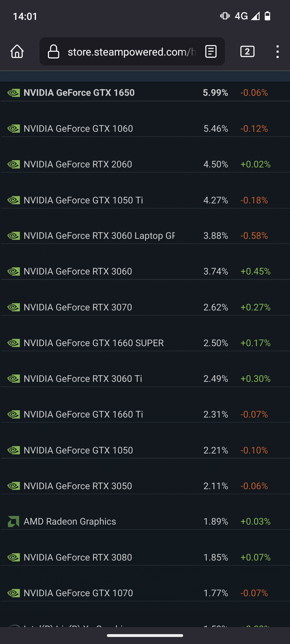Select the NVIDIA GeForce RTX 2060 entry
This screenshot has width=290, height=644.
pyautogui.click(x=78, y=164)
